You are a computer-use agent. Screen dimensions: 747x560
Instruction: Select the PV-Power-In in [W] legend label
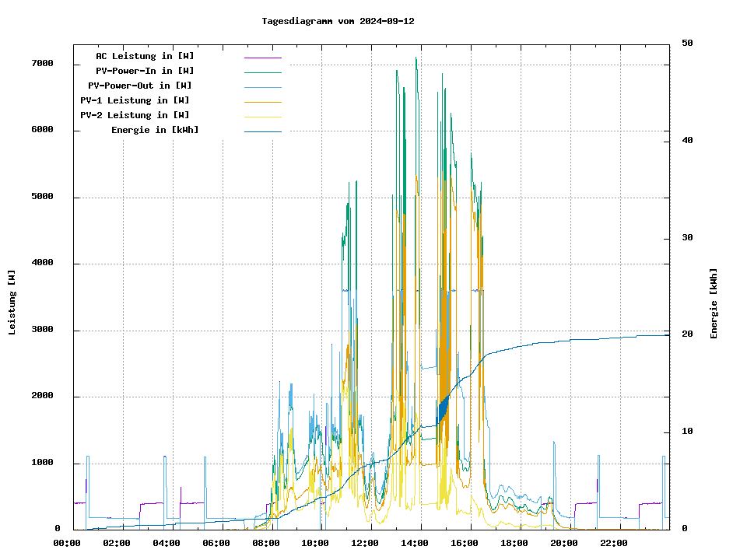click(x=150, y=71)
